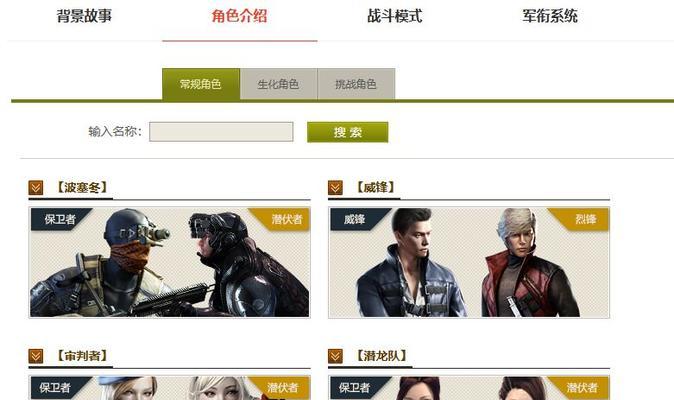
Task: Open the 背景故事 navigation tab
Action: tap(84, 16)
